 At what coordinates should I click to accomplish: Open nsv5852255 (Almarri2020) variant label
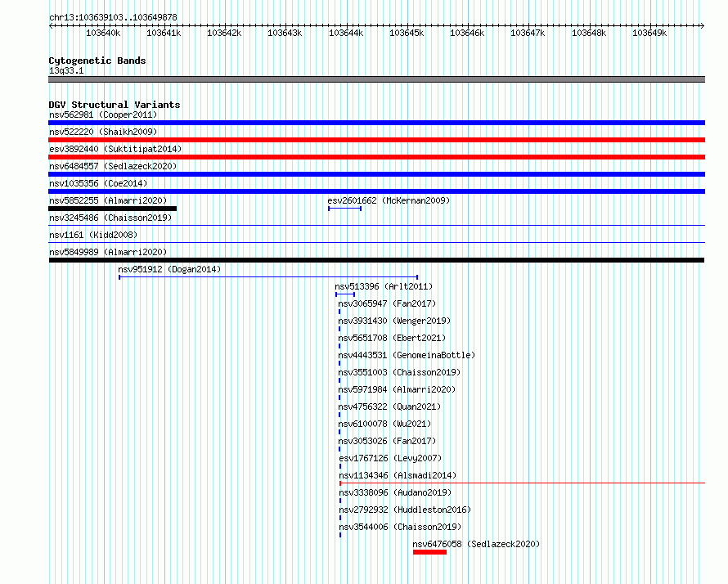click(108, 200)
